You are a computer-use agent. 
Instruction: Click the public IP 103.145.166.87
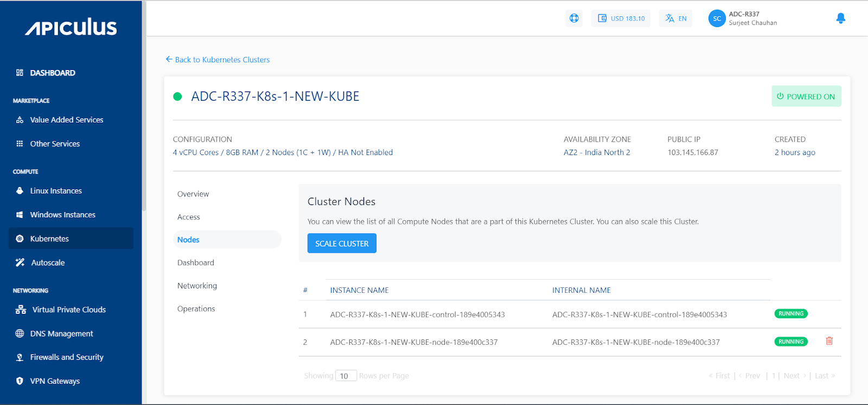pos(693,152)
